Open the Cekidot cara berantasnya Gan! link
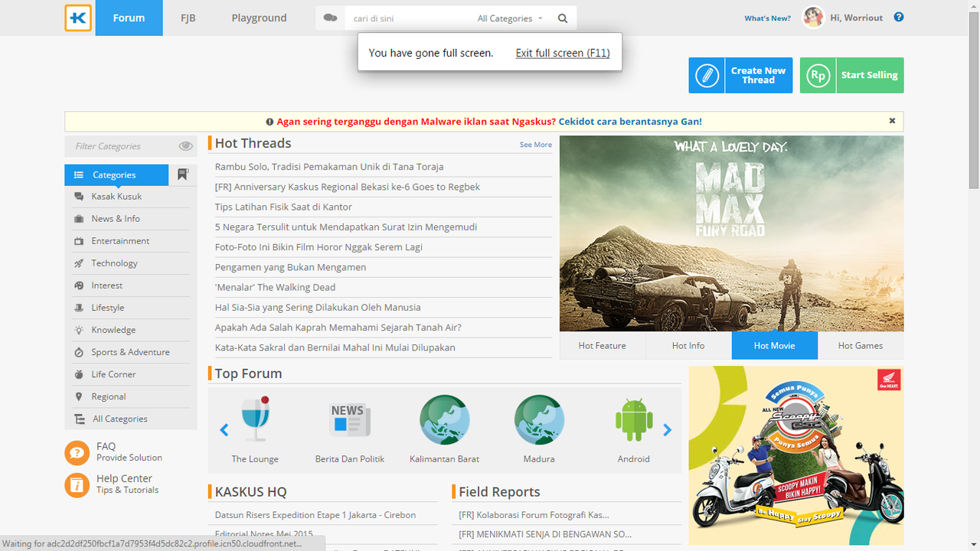 tap(630, 122)
